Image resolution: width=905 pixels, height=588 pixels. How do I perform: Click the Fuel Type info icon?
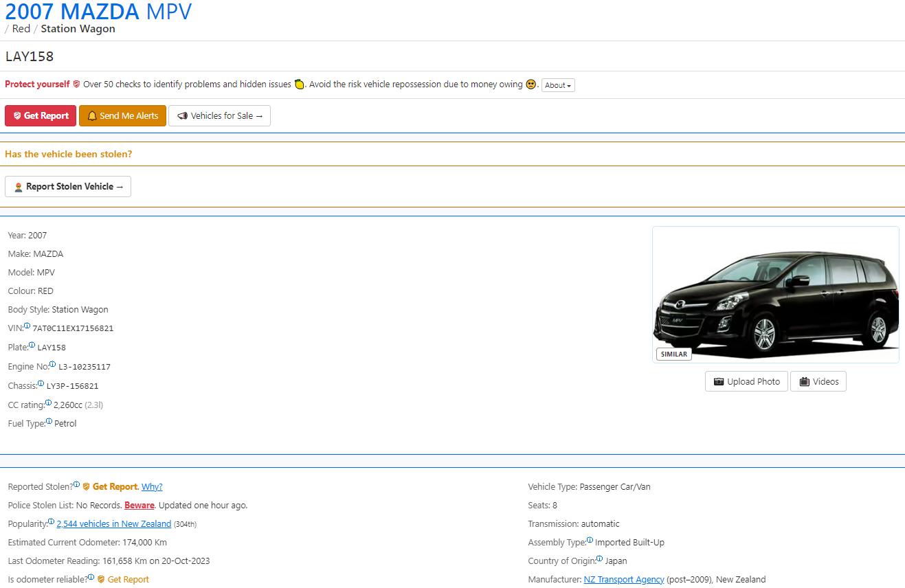click(x=49, y=421)
